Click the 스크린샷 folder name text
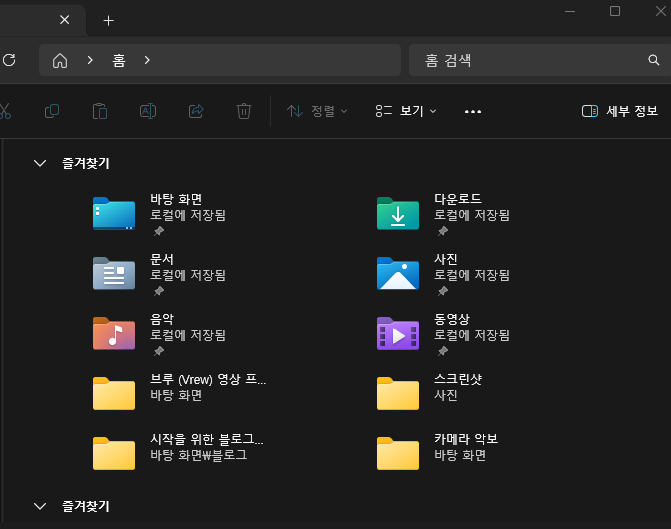Screen dimensions: 671x529 (458, 379)
